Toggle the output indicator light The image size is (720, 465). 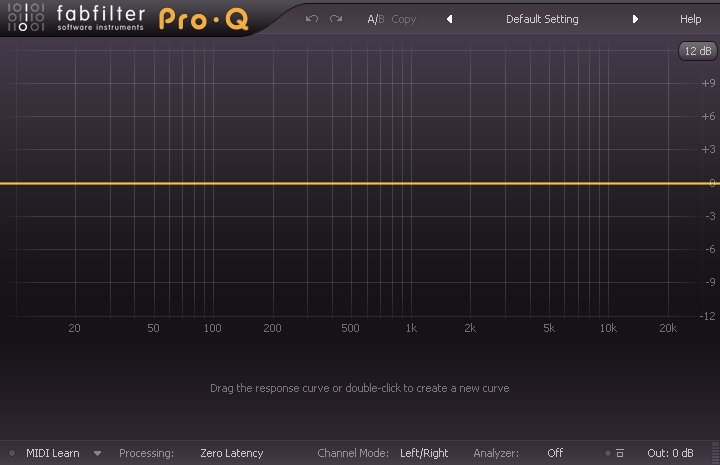pyautogui.click(x=606, y=453)
